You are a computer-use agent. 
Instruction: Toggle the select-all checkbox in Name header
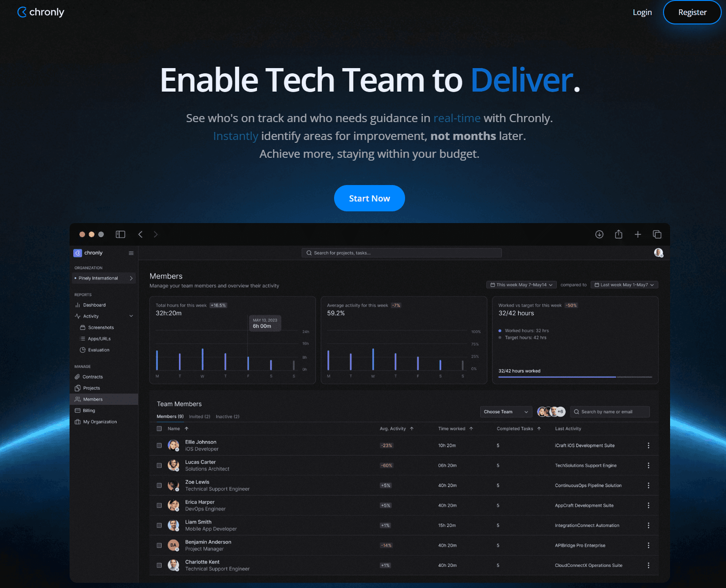159,429
